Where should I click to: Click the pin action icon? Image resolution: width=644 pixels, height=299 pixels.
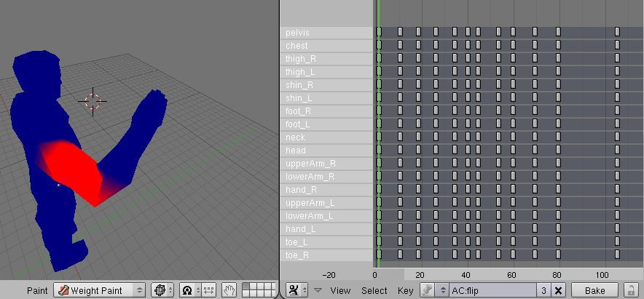[x=426, y=290]
